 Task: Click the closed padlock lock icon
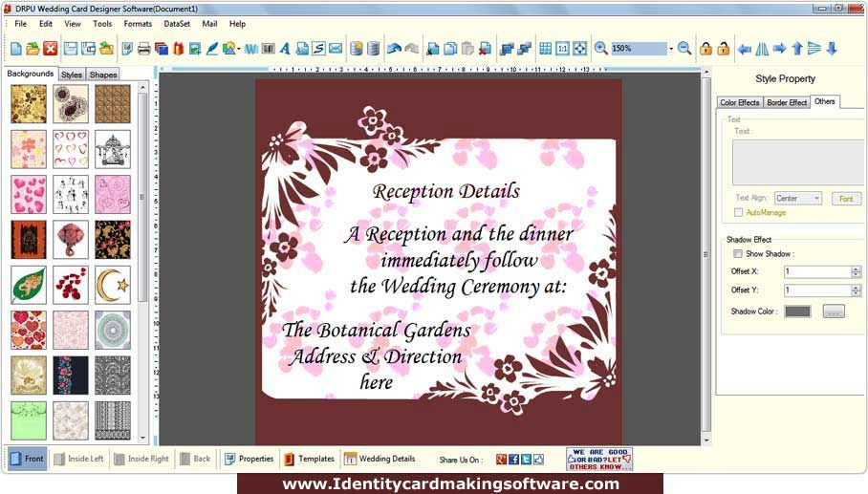point(705,49)
